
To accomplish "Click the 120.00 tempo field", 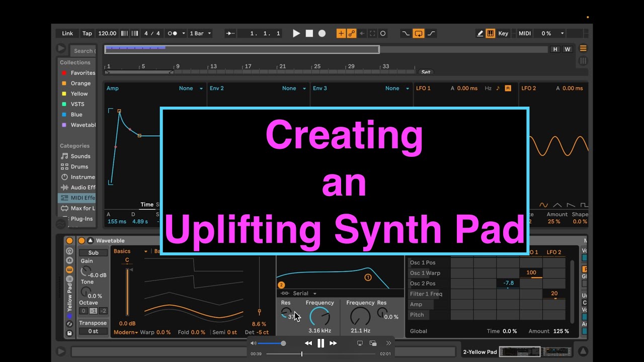I will (107, 33).
